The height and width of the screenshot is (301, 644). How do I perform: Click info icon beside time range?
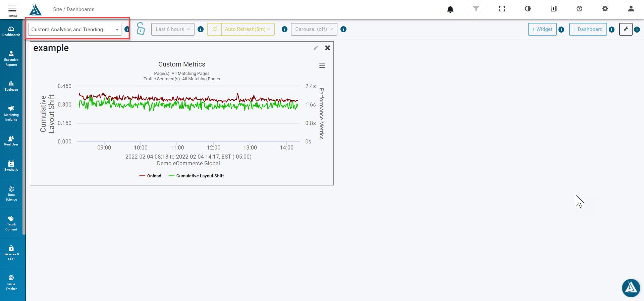[201, 29]
